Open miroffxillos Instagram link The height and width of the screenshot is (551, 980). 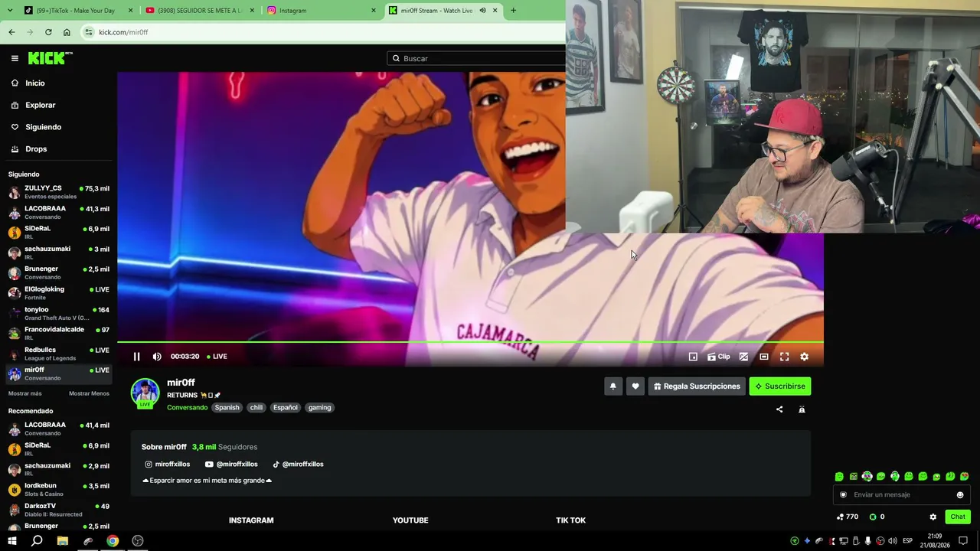(168, 465)
